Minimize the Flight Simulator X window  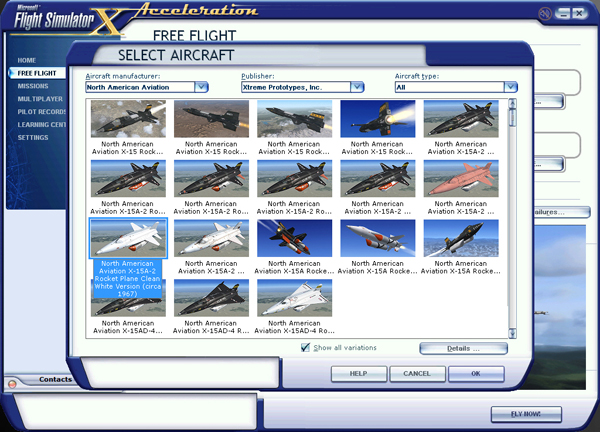coord(562,14)
